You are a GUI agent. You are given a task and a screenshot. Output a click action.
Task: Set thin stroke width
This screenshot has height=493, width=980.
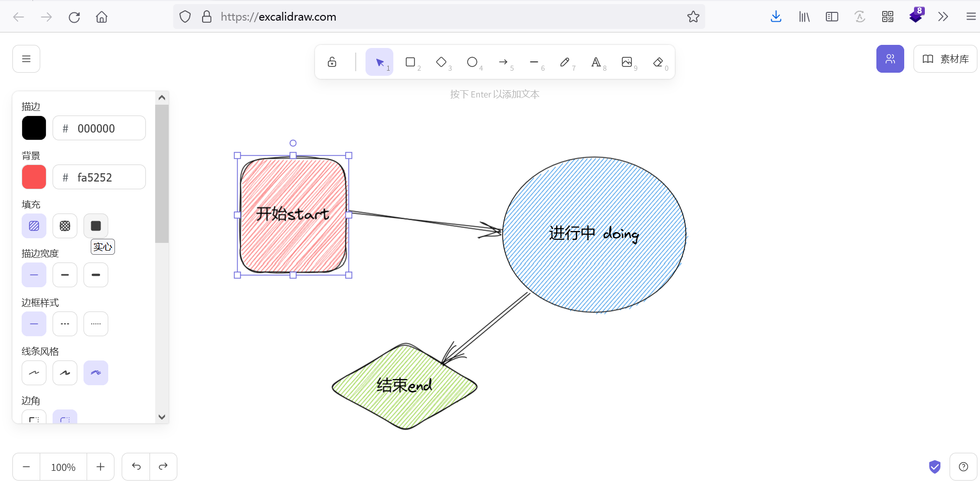point(34,275)
